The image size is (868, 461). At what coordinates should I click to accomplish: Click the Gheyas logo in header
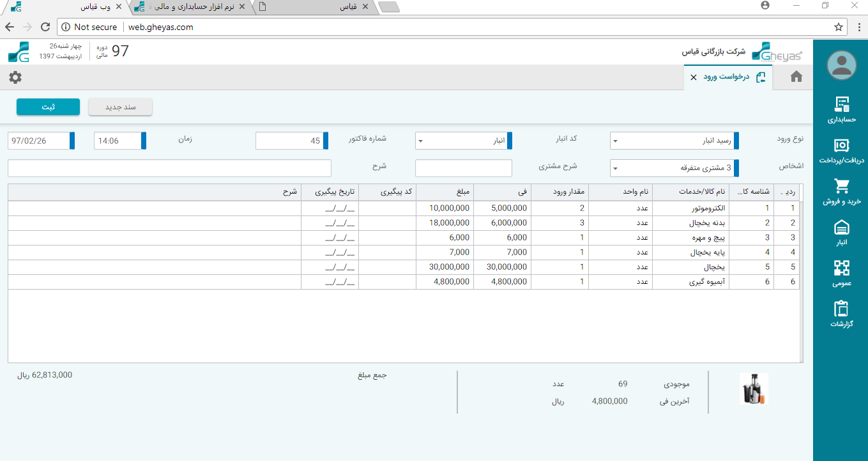pos(777,52)
